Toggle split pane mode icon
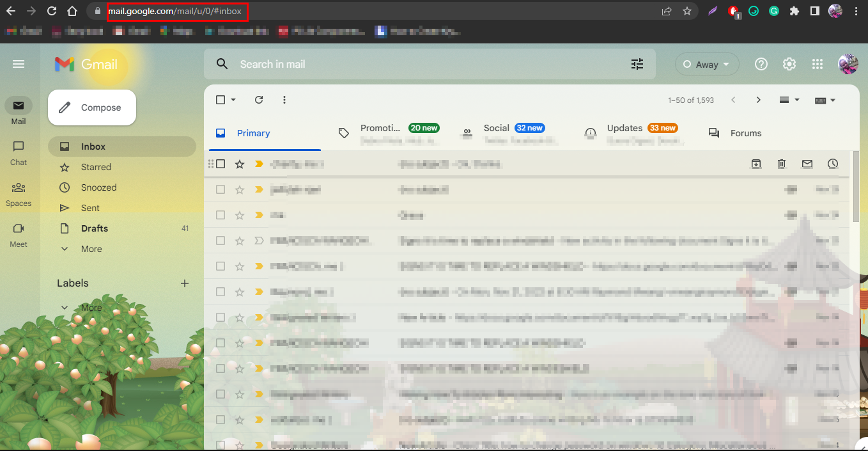868x451 pixels. point(785,100)
